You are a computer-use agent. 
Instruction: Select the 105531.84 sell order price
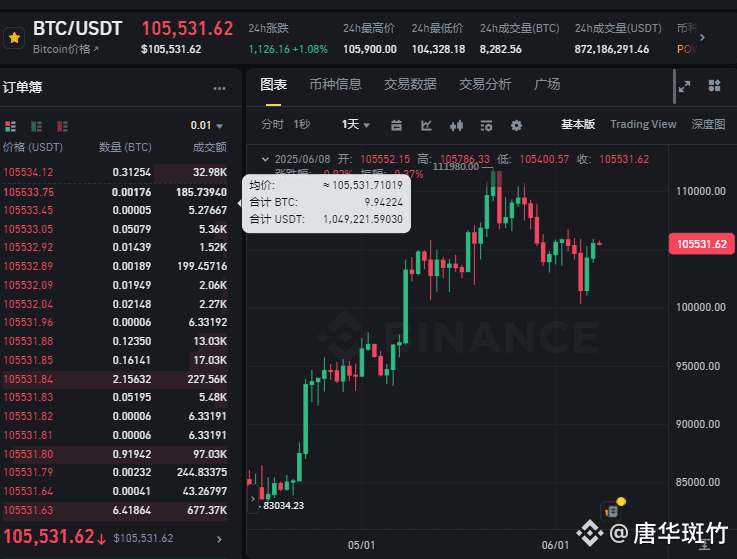click(28, 379)
